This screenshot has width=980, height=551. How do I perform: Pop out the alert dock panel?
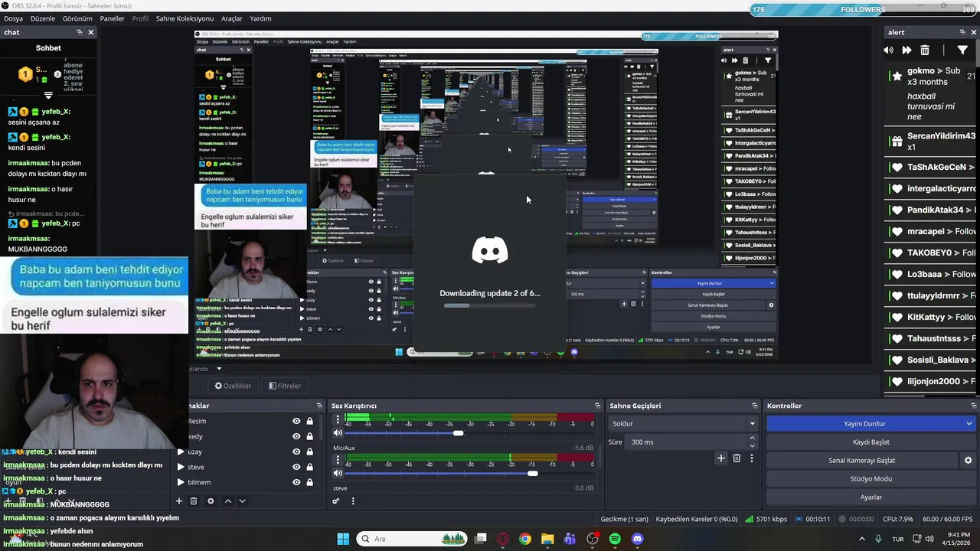(x=962, y=32)
